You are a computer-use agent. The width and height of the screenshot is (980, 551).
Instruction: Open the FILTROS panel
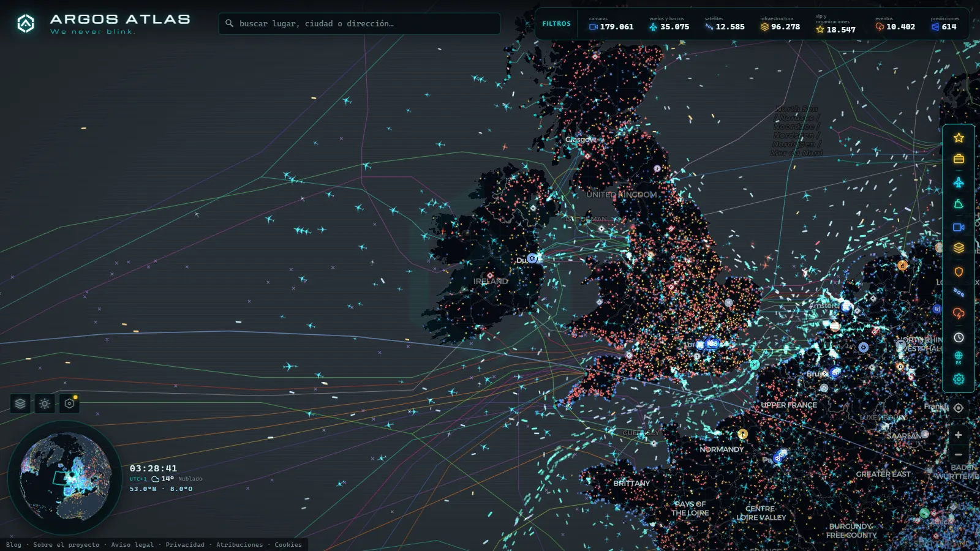[x=556, y=24]
